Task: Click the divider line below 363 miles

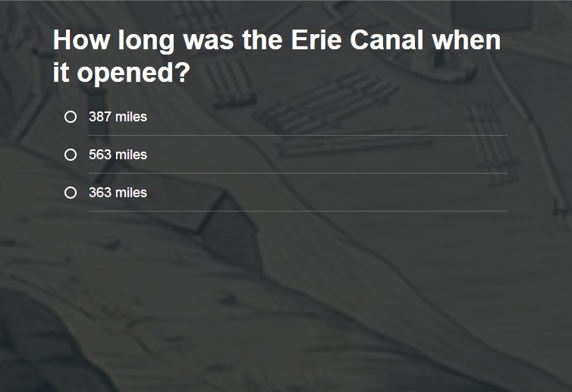Action: point(297,212)
